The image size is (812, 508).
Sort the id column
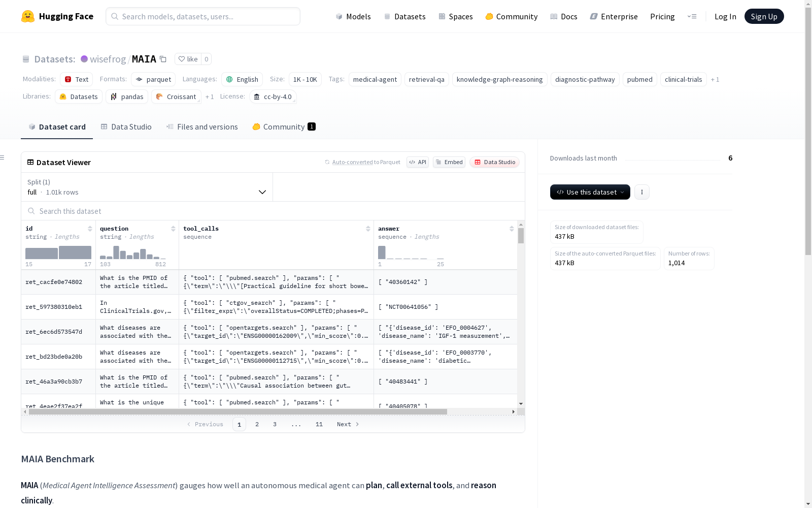[x=90, y=229]
